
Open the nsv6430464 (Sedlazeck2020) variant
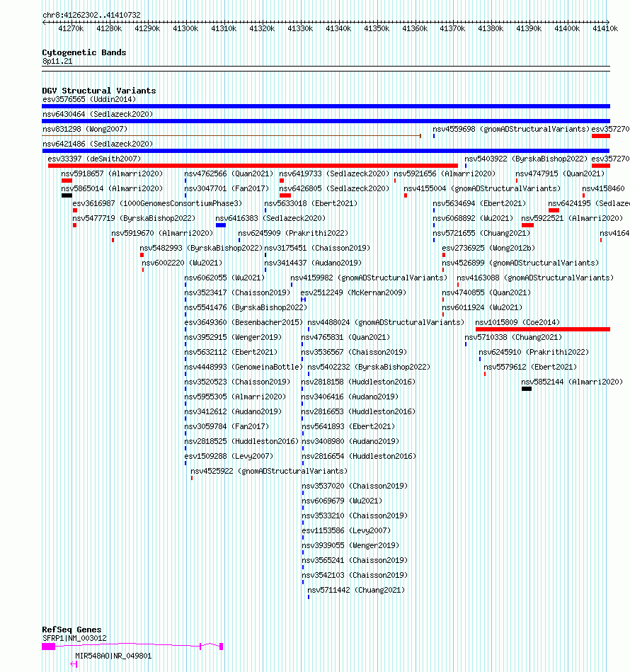[x=98, y=115]
